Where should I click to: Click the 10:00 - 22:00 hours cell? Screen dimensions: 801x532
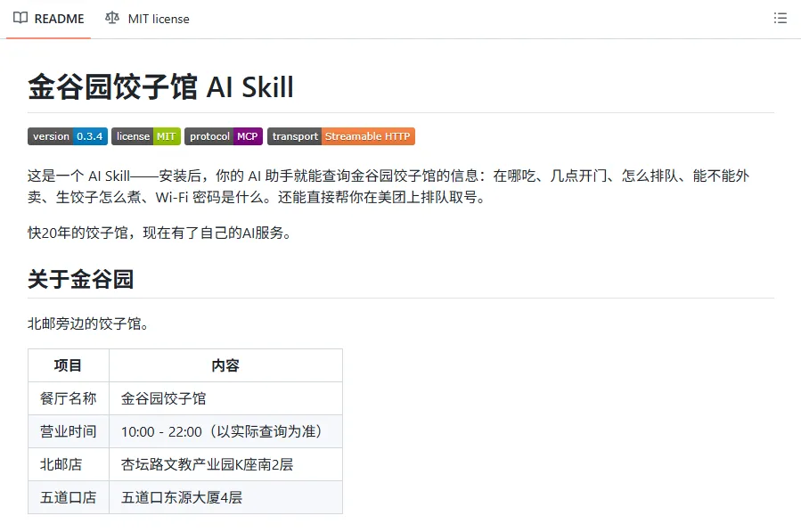(225, 431)
